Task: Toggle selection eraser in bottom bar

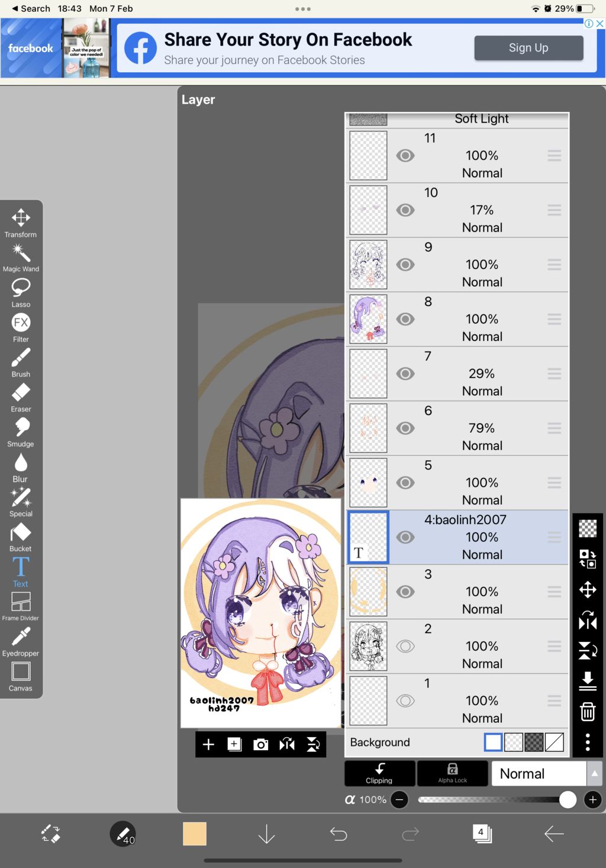Action: click(x=50, y=834)
